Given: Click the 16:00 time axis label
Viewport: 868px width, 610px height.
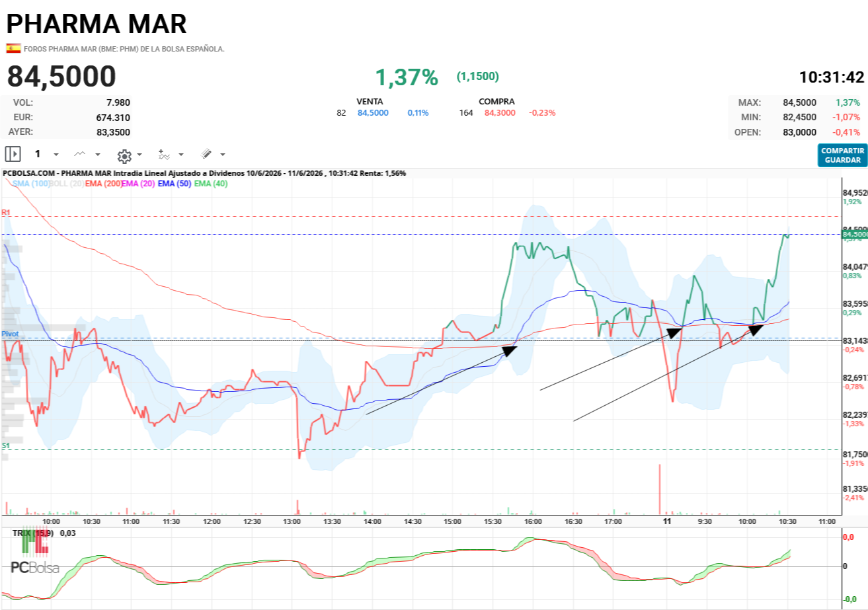Looking at the screenshot, I should pos(533,521).
